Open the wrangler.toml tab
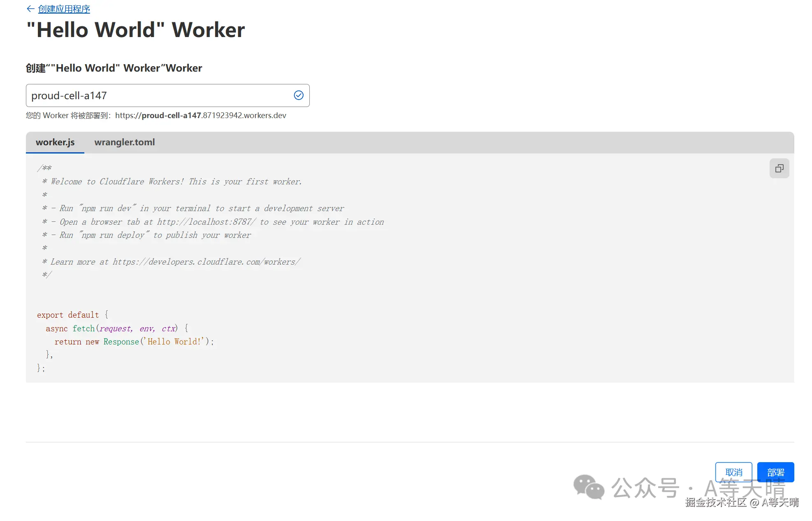812x521 pixels. point(124,142)
